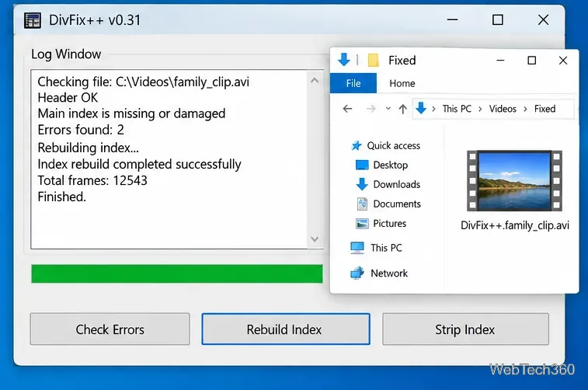The height and width of the screenshot is (390, 588).
Task: Click the Desktop icon in navigation pane
Action: (x=362, y=165)
